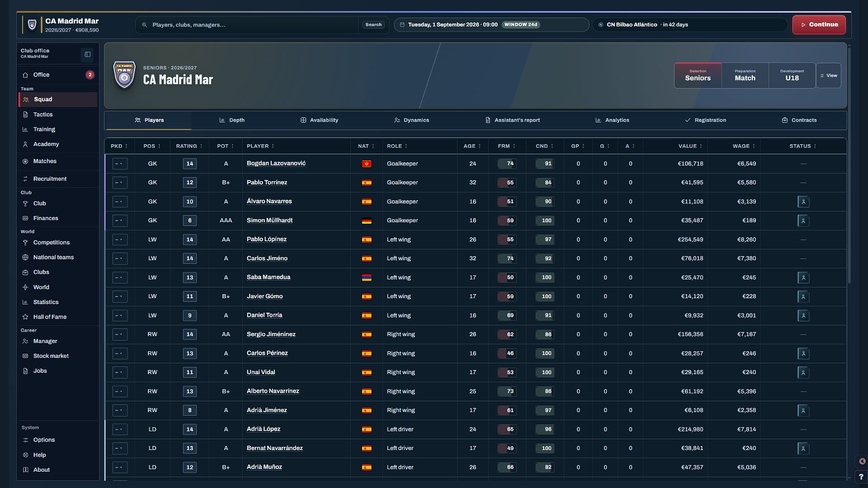This screenshot has width=868, height=488.
Task: Select the Seniors selection button
Action: 698,75
